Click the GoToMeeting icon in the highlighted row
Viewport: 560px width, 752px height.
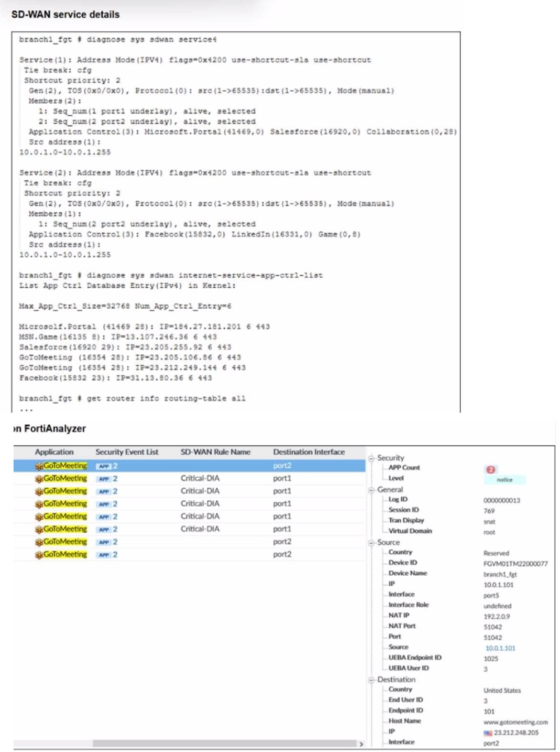click(x=39, y=466)
